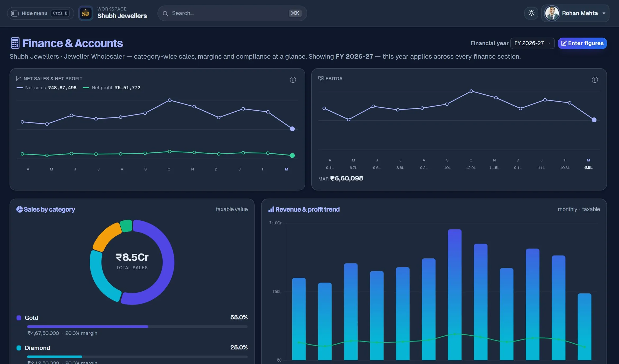This screenshot has width=619, height=364.
Task: Click the highlighted March point on Net sales line
Action: (x=292, y=129)
